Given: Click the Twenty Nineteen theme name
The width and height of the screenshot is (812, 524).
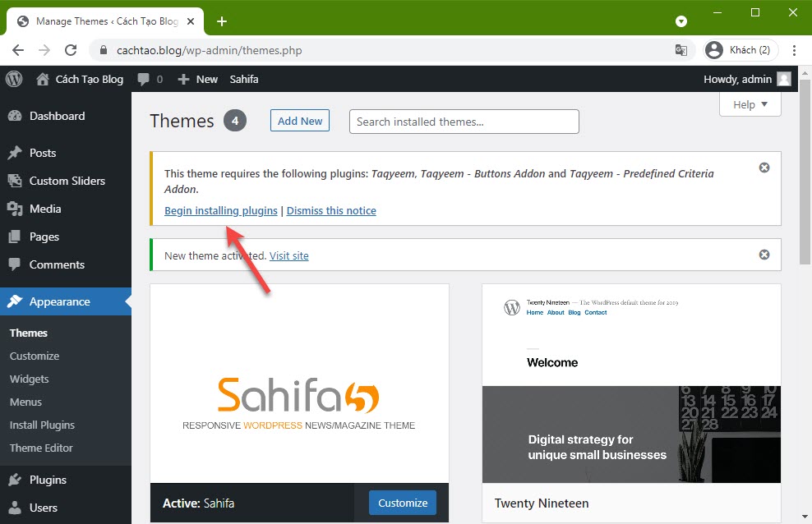Looking at the screenshot, I should coord(542,503).
